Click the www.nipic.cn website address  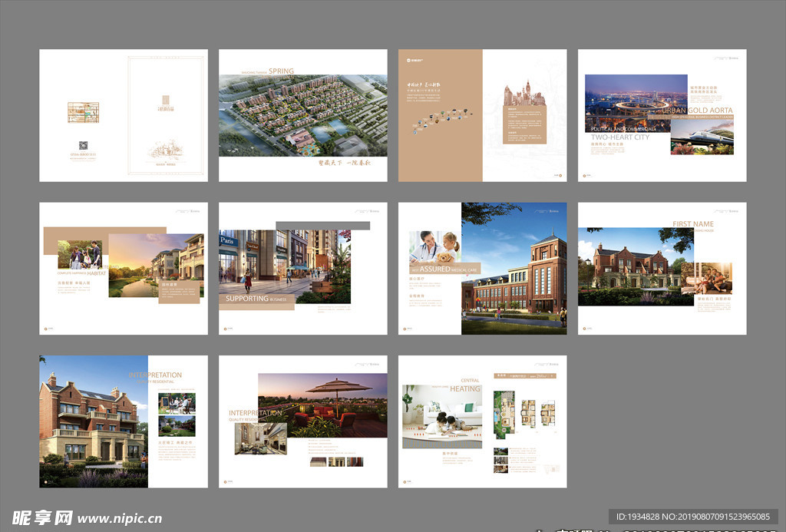119,518
